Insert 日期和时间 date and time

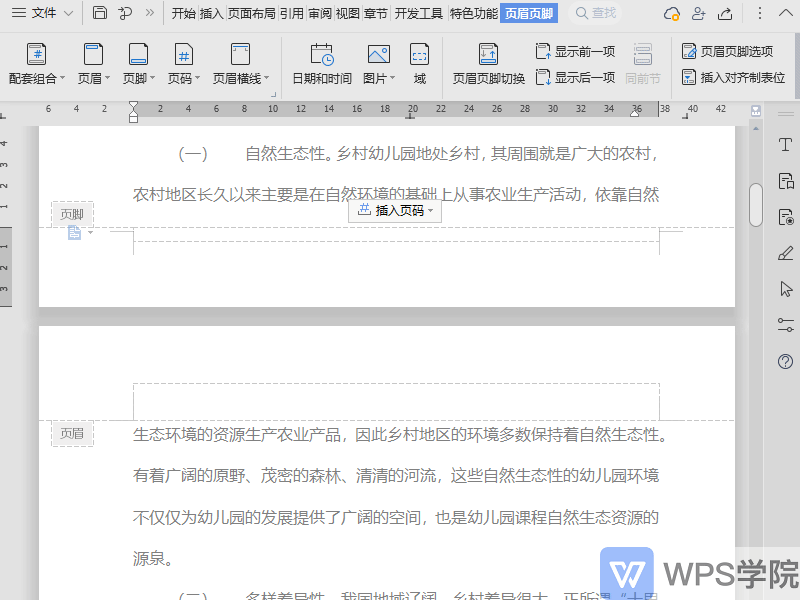tap(322, 63)
